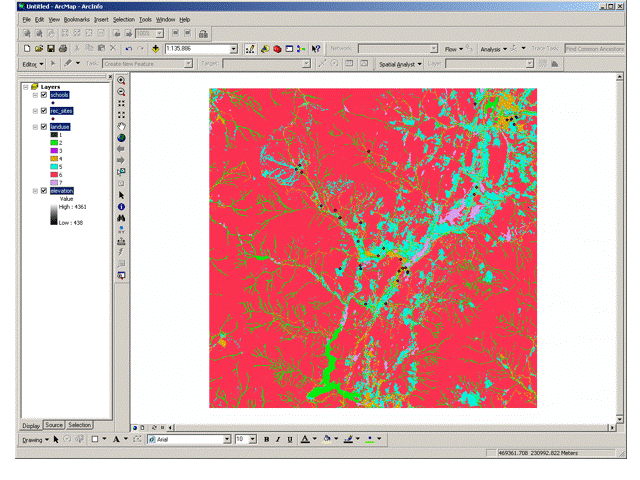Open the Editor Toolbar icon
The image size is (640, 480).
coord(250,49)
